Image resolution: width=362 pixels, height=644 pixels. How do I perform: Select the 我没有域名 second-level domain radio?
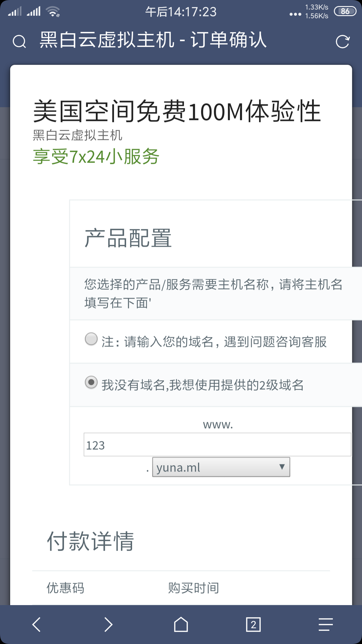[x=91, y=382]
